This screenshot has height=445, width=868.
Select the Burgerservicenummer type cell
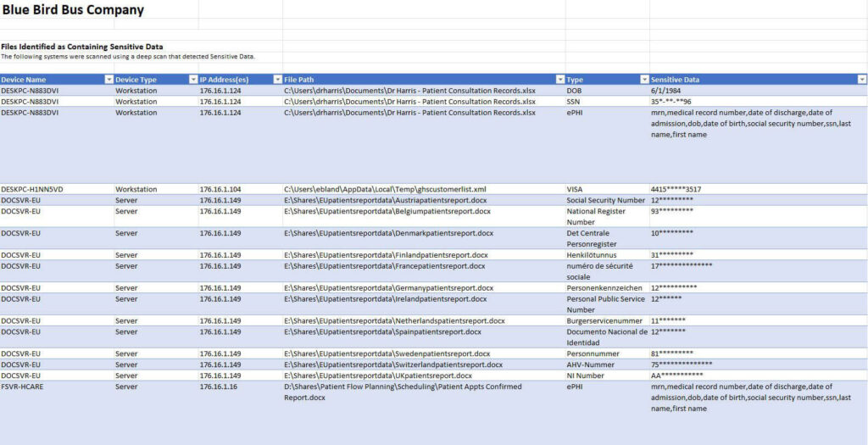604,321
